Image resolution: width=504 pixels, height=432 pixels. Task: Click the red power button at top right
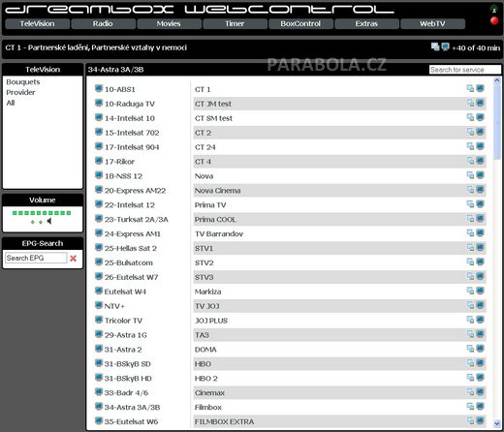(x=494, y=21)
